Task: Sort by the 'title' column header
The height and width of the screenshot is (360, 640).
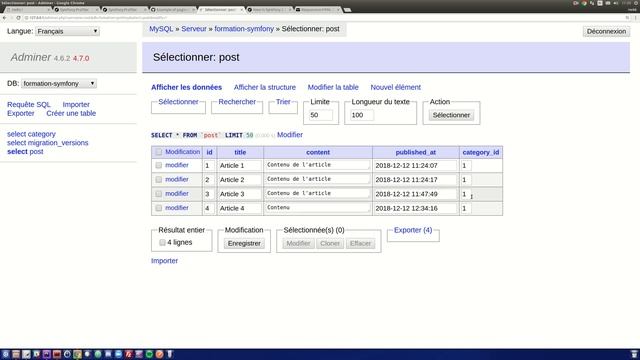Action: [x=240, y=152]
